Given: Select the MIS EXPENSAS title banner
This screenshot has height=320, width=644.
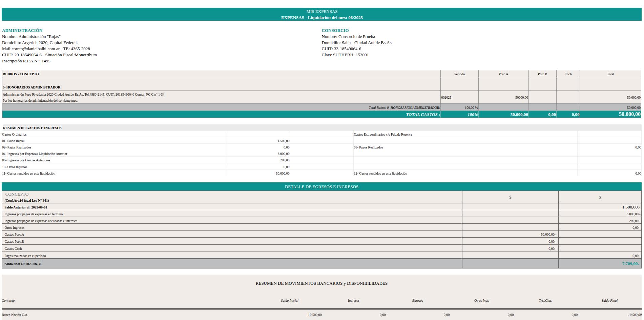Looking at the screenshot, I should coord(321,11).
